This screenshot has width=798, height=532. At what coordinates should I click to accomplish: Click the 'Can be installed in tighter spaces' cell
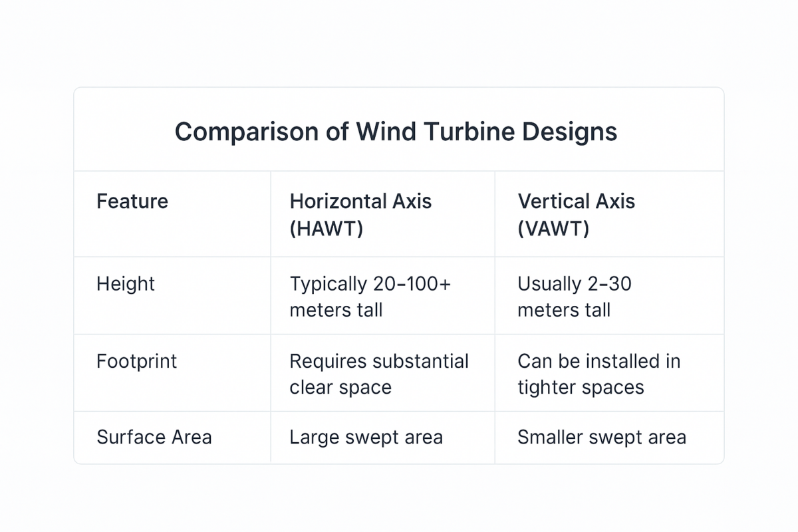point(598,374)
